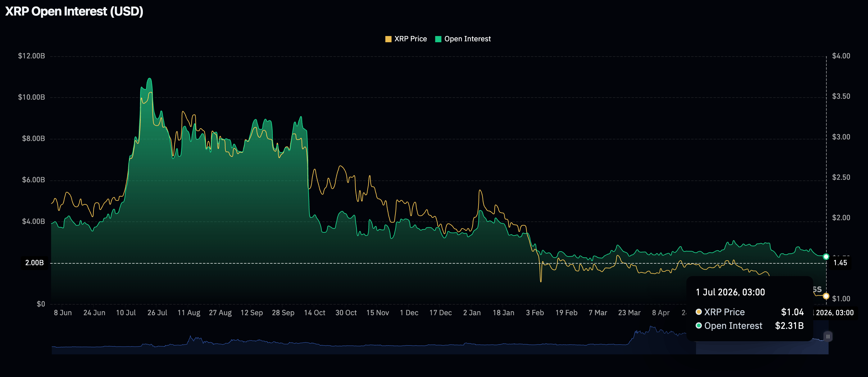Click the 3 Feb date label on x-axis
Viewport: 868px width, 377px height.
[x=535, y=313]
